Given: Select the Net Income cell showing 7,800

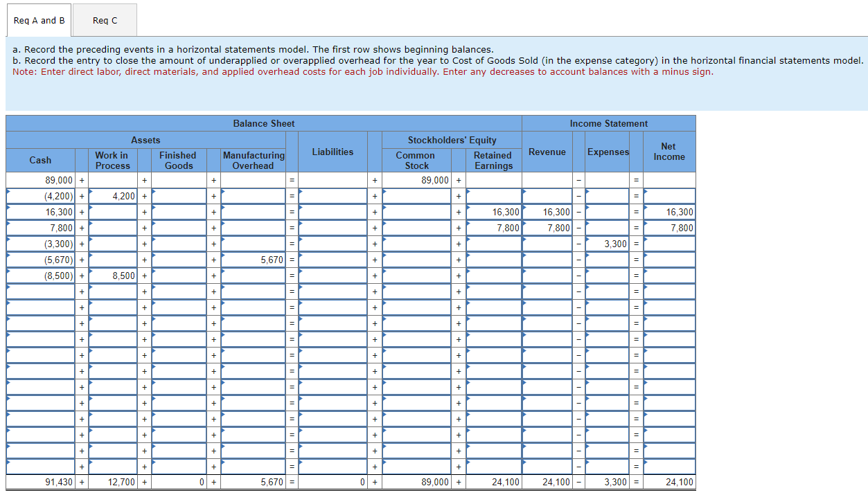Looking at the screenshot, I should [668, 228].
